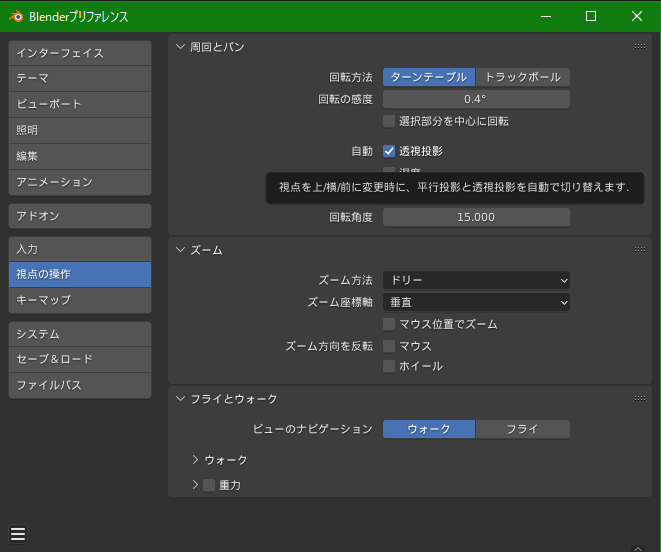661x552 pixels.
Task: Open システム preferences tab
Action: (80, 334)
